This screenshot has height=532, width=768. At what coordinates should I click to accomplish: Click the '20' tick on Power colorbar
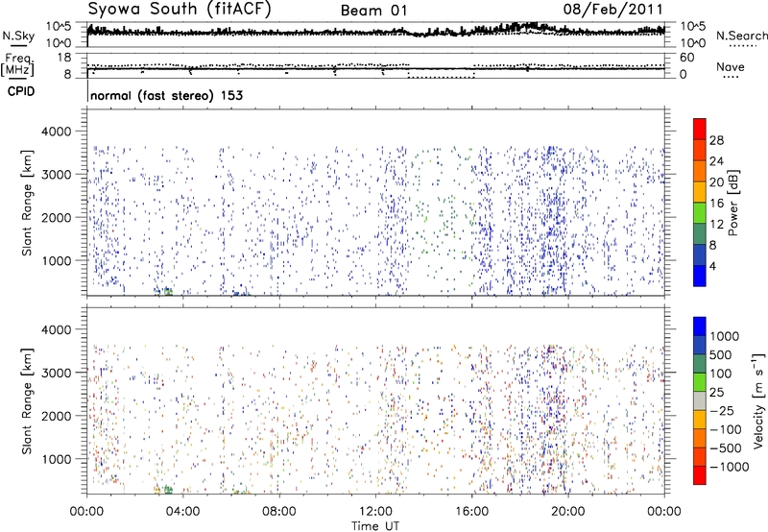[716, 182]
